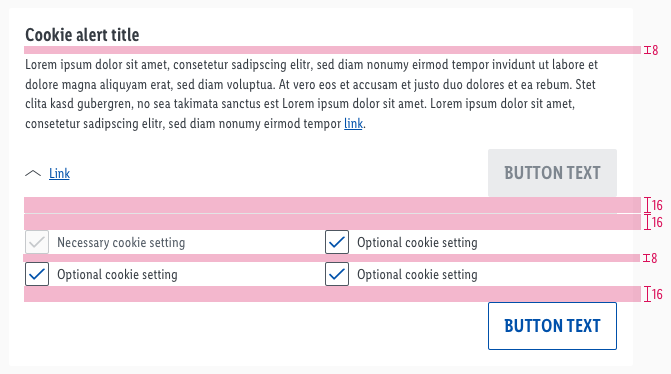Click the blue outlined BUTTON TEXT button
This screenshot has width=671, height=374.
552,326
